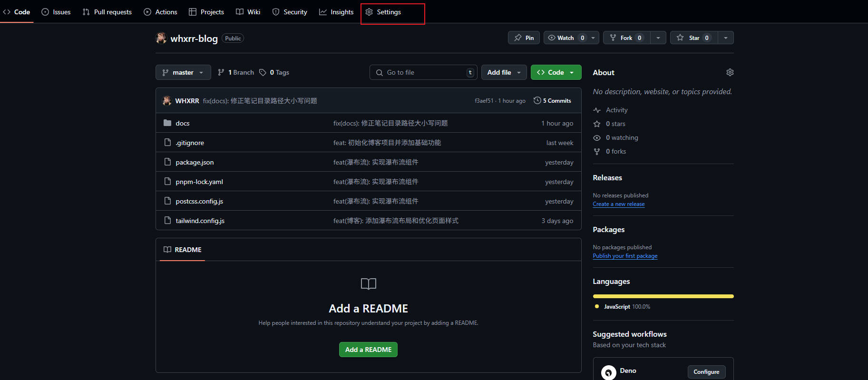Click the README book icon tab
This screenshot has height=380, width=868.
pyautogui.click(x=167, y=250)
